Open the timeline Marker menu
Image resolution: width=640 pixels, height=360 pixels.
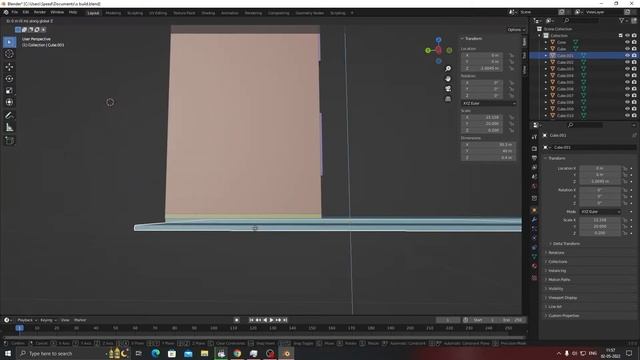tap(80, 320)
